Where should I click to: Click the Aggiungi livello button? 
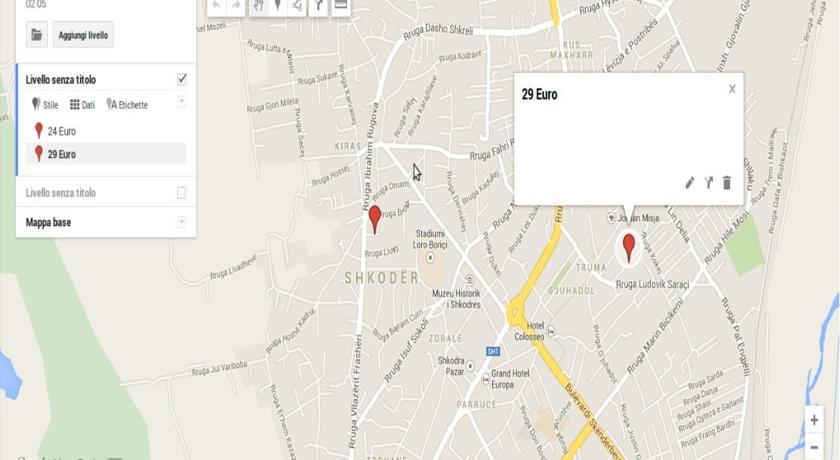click(83, 35)
